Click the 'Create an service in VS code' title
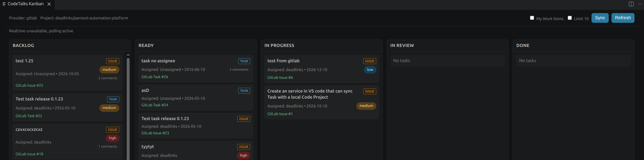The image size is (644, 160). pyautogui.click(x=310, y=94)
